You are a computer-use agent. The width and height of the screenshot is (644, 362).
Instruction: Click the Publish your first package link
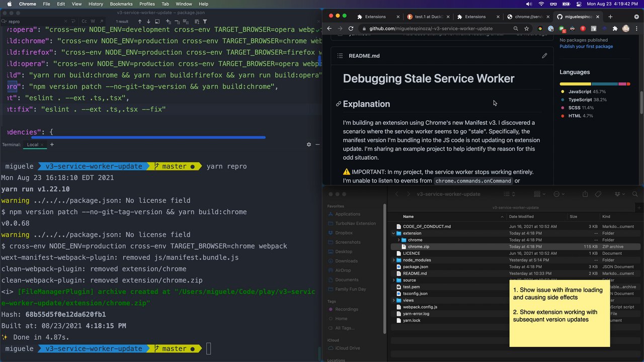click(586, 46)
